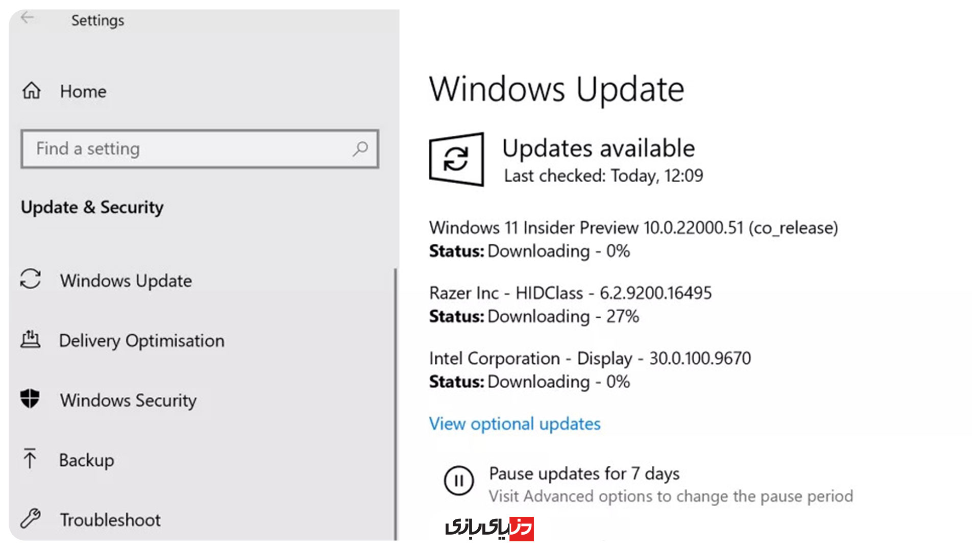Open the Windows Update section
The image size is (980, 551).
[x=126, y=281]
